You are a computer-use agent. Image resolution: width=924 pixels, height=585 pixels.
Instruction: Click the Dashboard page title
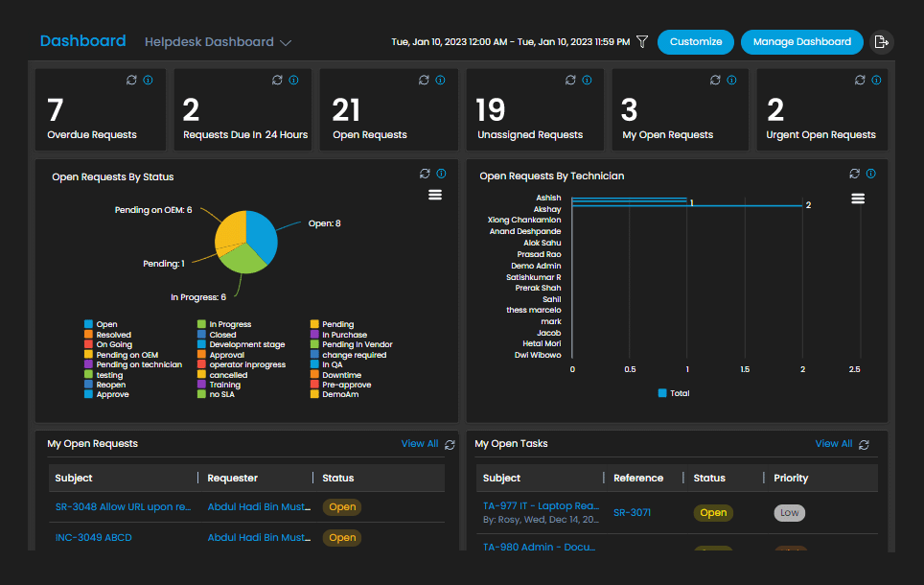(82, 40)
